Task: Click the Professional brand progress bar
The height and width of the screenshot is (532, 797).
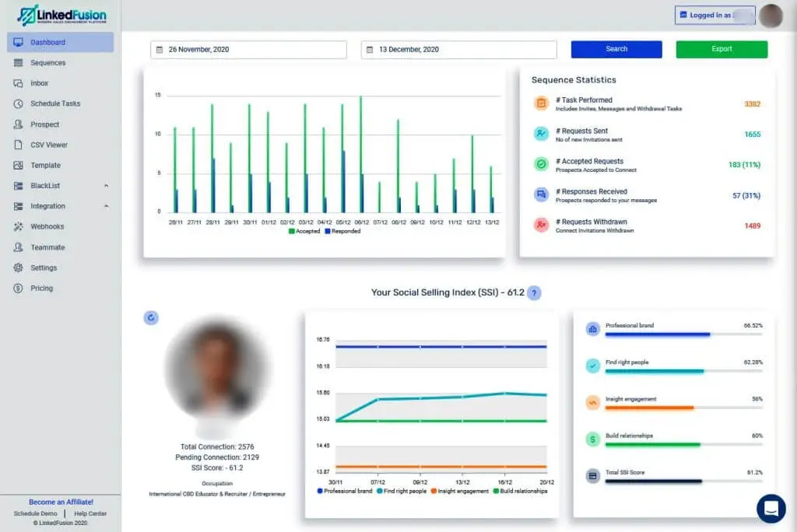Action: pyautogui.click(x=683, y=334)
